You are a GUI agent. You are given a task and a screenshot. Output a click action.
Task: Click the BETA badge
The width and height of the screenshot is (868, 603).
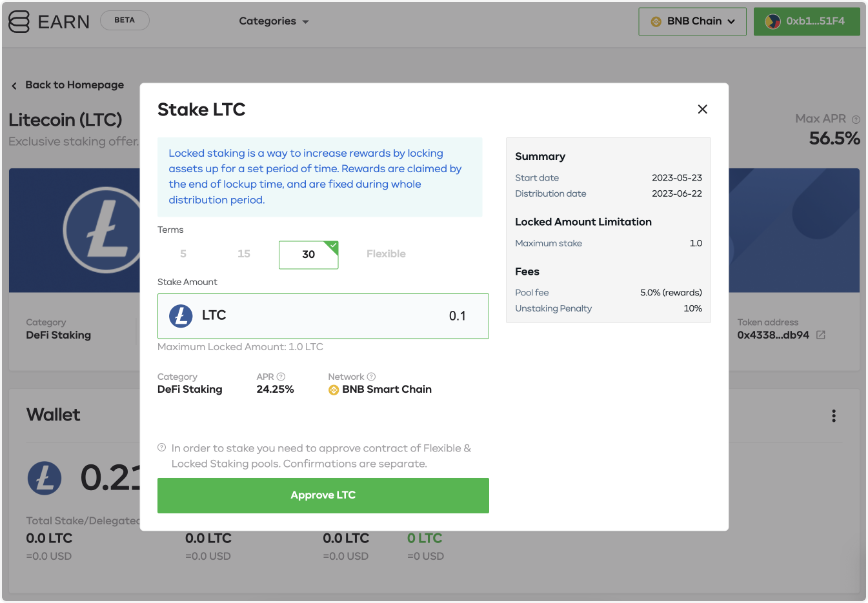[x=125, y=20]
